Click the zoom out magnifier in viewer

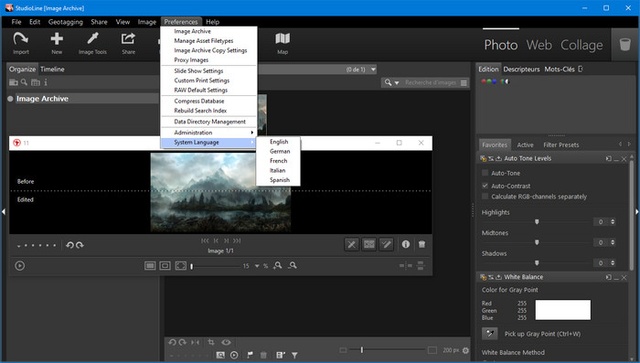click(292, 265)
